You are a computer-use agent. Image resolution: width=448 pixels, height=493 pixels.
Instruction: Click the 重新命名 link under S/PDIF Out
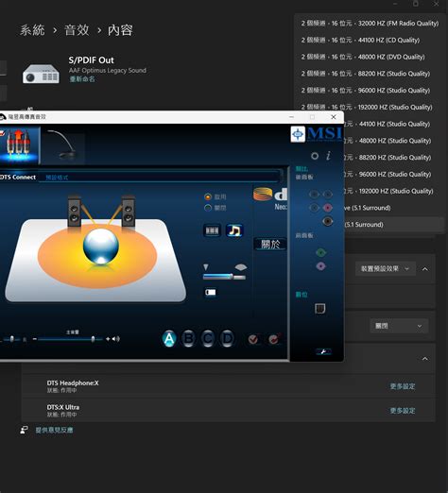82,79
